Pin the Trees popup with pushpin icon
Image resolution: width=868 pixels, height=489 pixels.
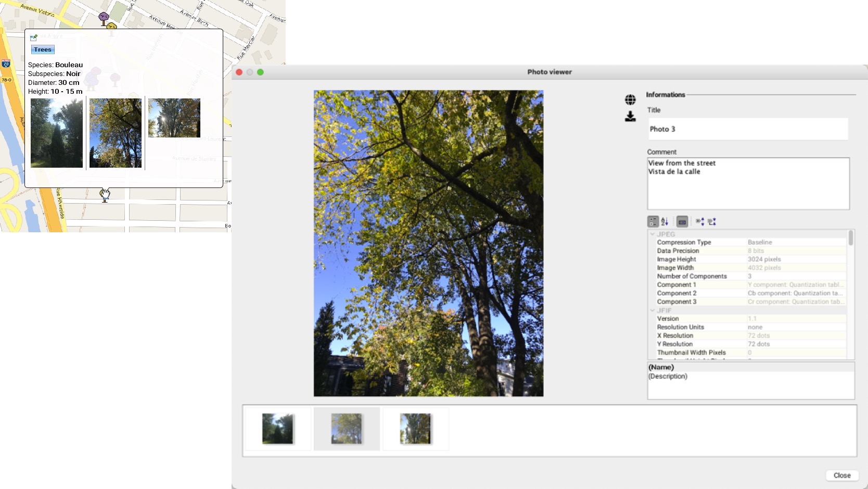[34, 37]
